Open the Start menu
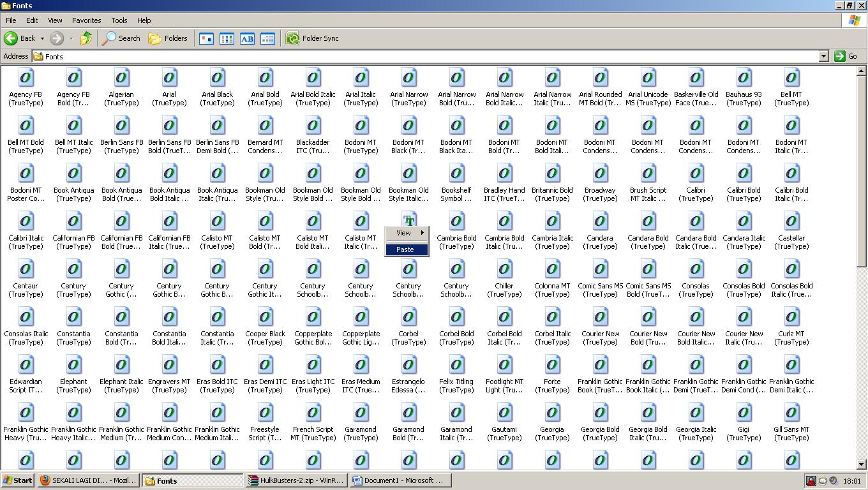Viewport: 868px width, 490px height. coord(18,480)
